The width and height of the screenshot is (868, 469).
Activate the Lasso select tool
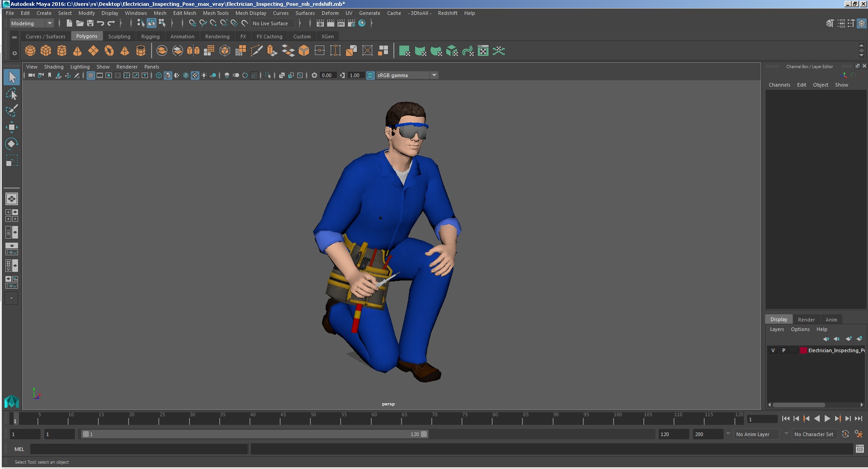pyautogui.click(x=12, y=94)
